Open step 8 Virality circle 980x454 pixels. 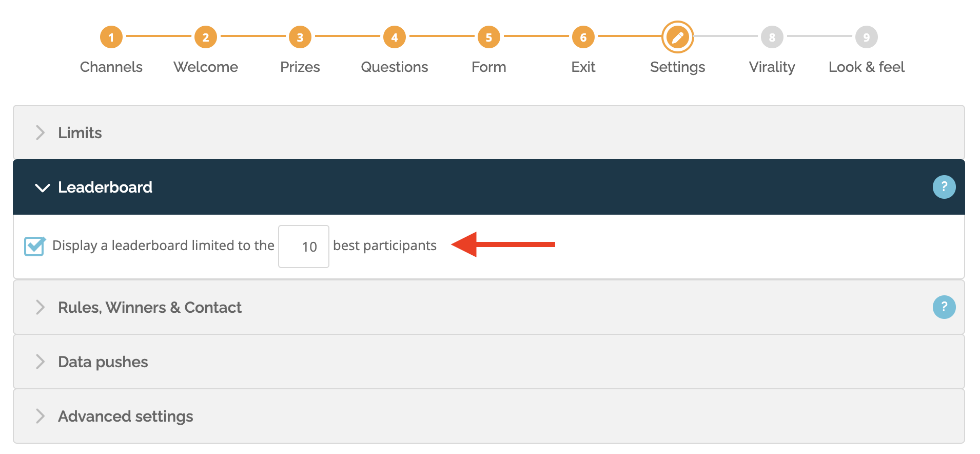(772, 37)
